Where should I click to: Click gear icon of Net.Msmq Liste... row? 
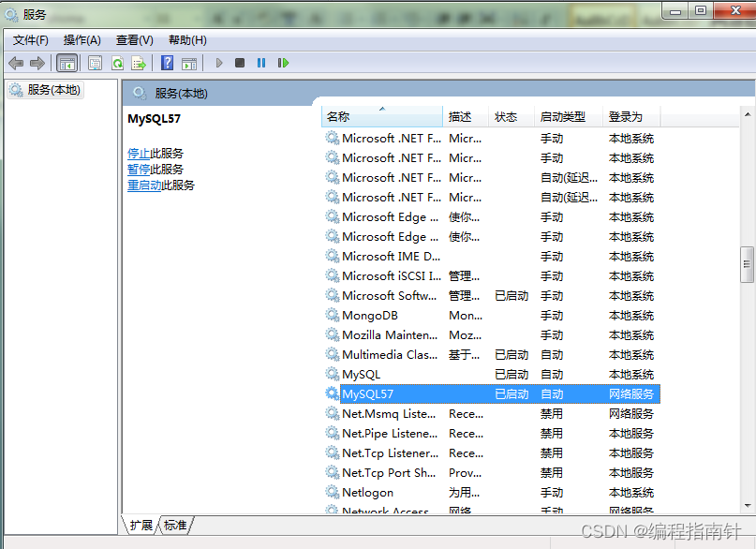[332, 413]
